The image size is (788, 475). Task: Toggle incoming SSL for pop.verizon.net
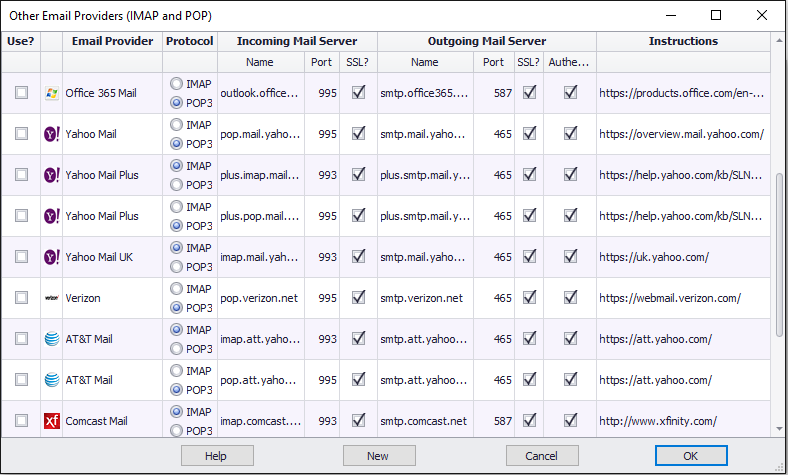358,298
